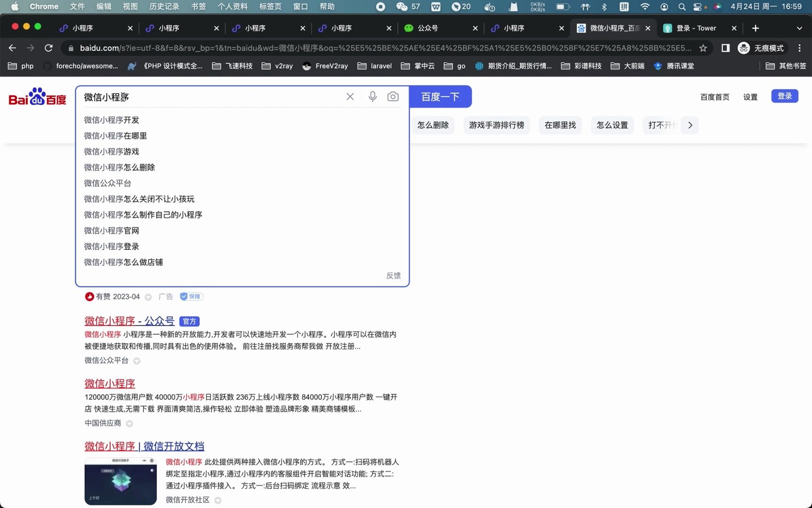Expand more related searches with right arrow

(x=689, y=125)
